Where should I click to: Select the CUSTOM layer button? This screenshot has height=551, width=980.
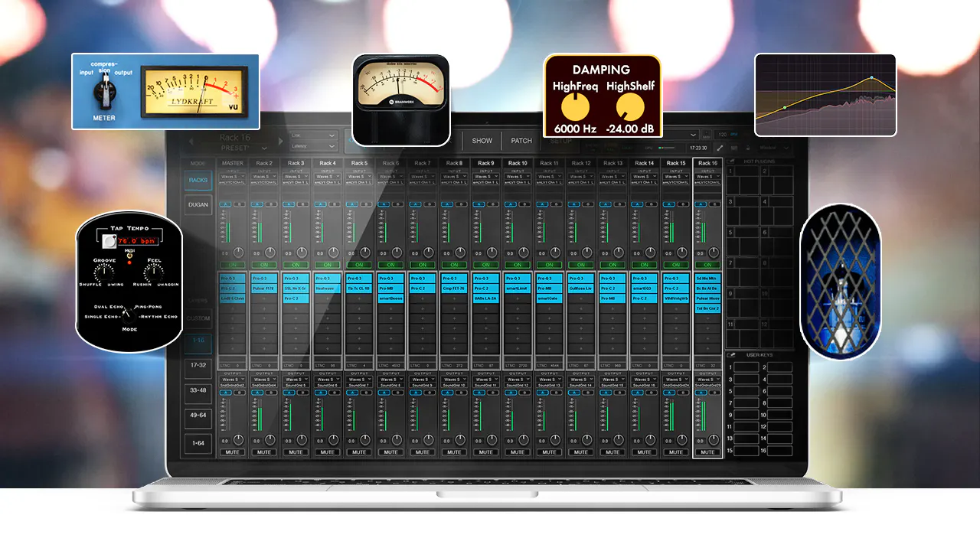198,318
